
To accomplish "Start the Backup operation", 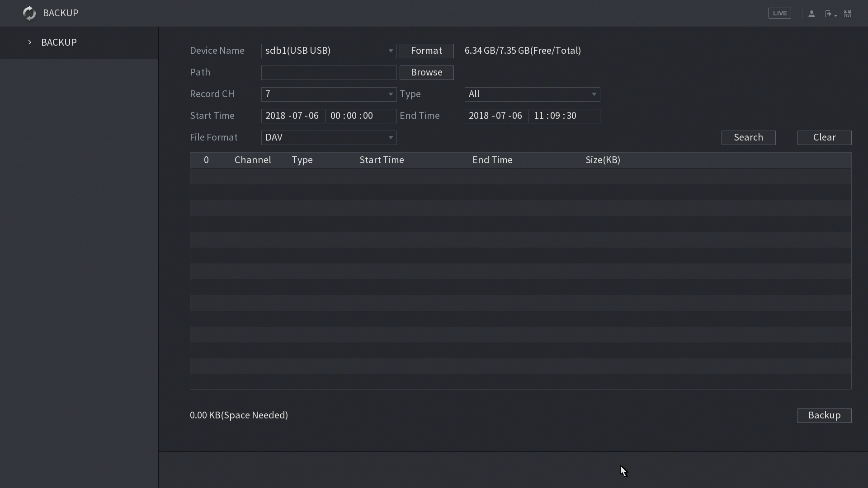I will 824,415.
